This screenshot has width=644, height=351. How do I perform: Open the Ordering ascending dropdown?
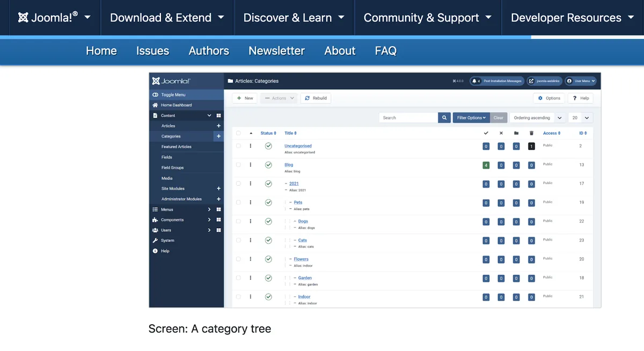(x=537, y=118)
